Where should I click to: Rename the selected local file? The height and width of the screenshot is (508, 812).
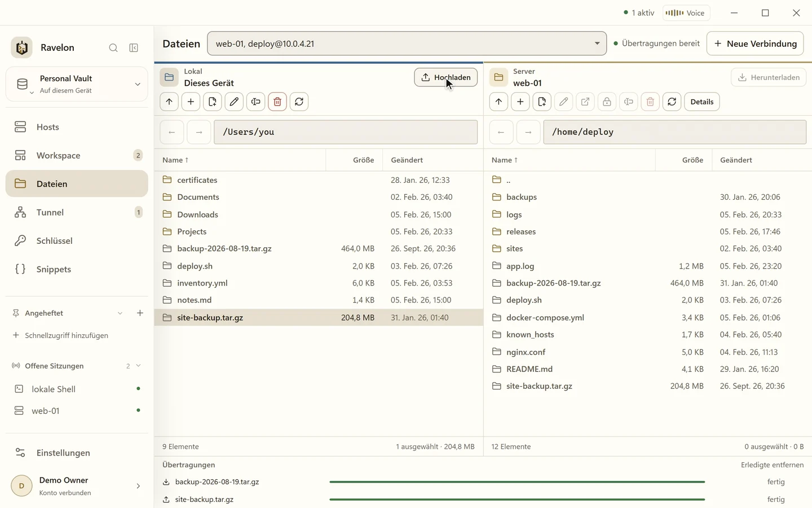pos(256,102)
